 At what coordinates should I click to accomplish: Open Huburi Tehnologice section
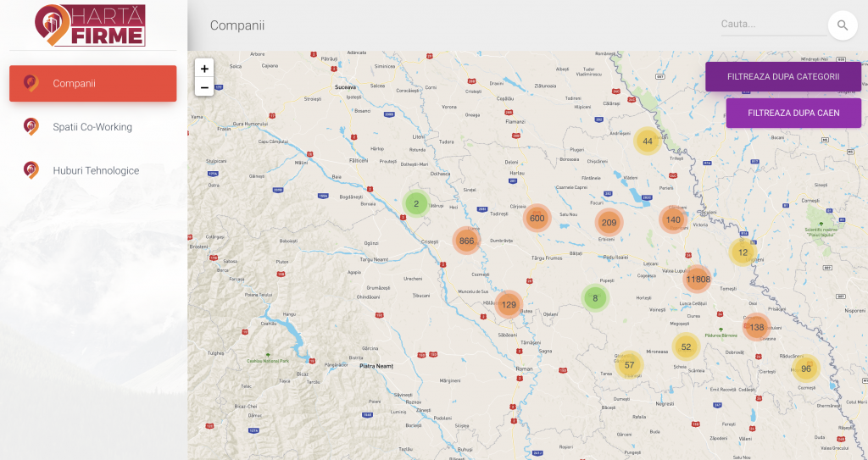pyautogui.click(x=96, y=170)
